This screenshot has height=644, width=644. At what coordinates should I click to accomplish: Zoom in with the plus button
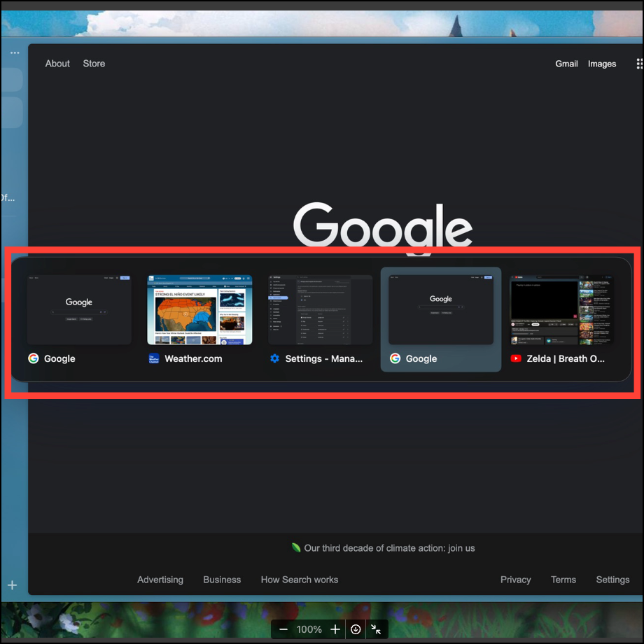(x=335, y=629)
